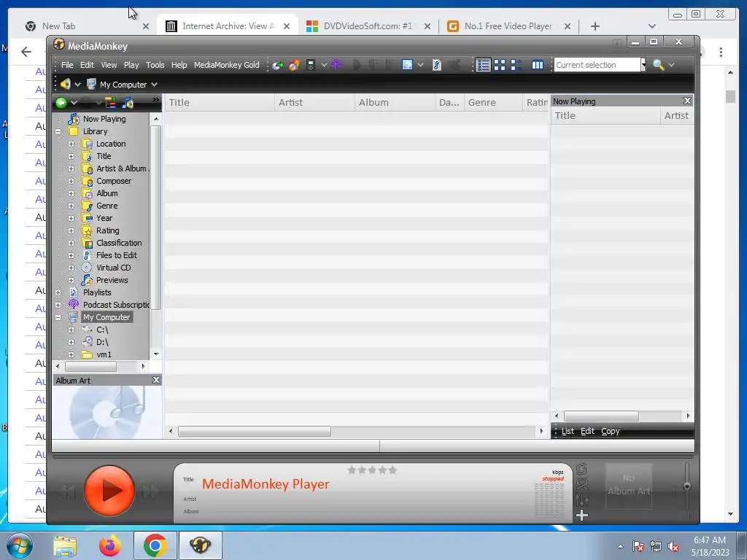Toggle the column browser view
747x560 pixels.
point(538,65)
